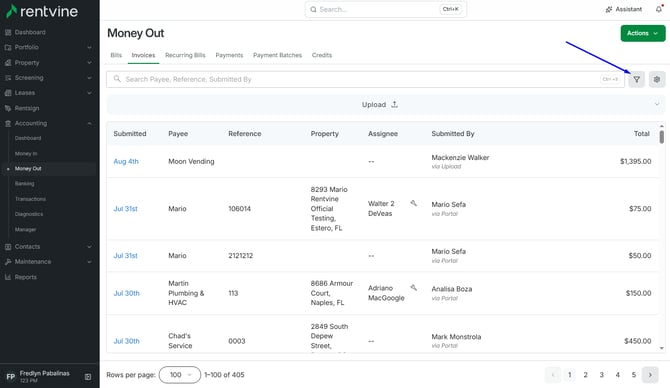This screenshot has height=388, width=670.
Task: Go to page 5
Action: (634, 375)
